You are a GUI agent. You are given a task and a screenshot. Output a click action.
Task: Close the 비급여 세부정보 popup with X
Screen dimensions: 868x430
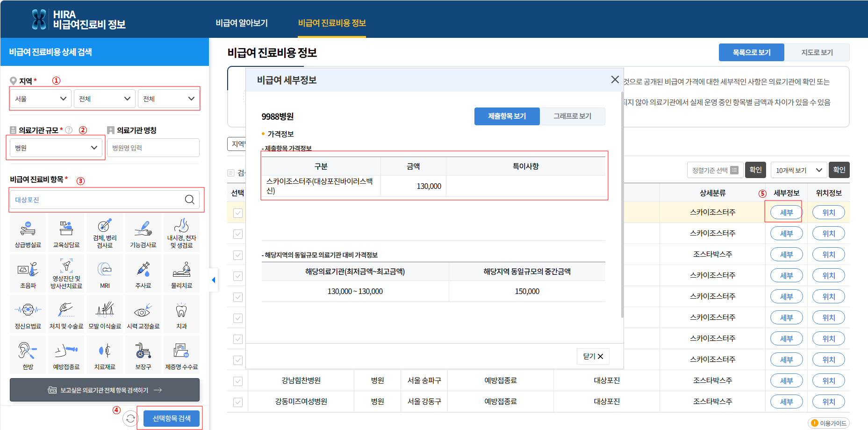point(615,80)
